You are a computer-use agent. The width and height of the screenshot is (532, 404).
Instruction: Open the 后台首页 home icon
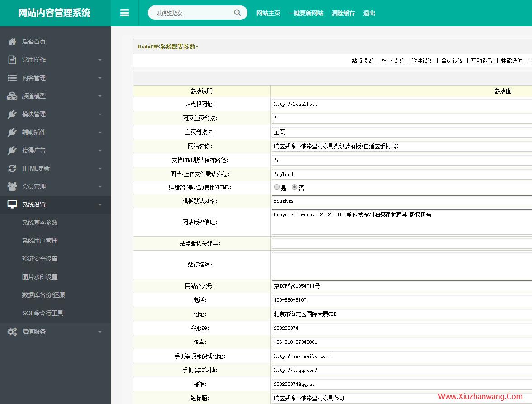(x=12, y=41)
